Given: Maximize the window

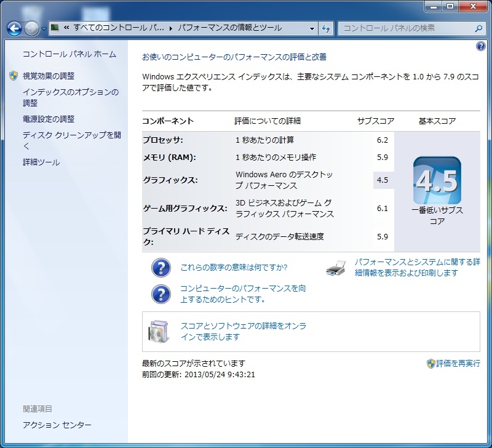Looking at the screenshot, I should (x=450, y=6).
